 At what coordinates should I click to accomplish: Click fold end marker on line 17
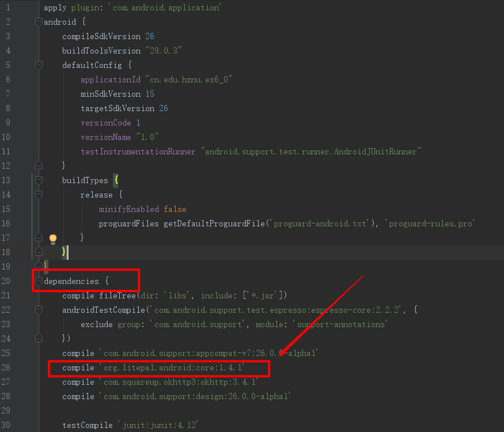coord(39,237)
